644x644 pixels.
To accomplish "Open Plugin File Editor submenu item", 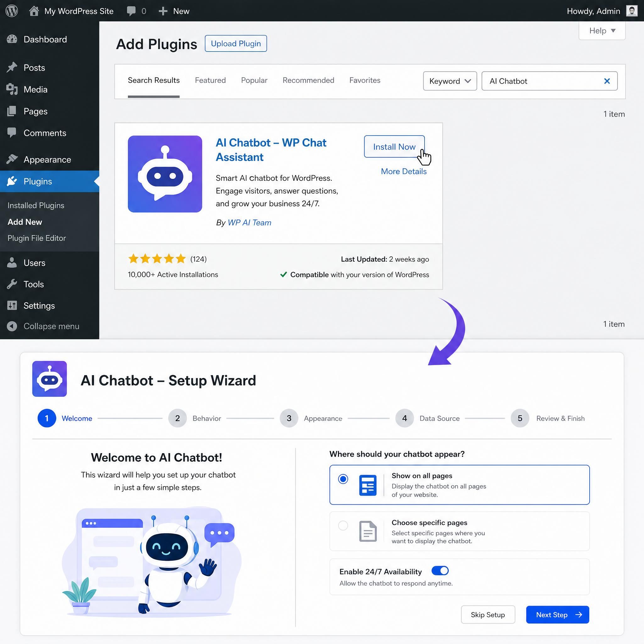I will 37,238.
